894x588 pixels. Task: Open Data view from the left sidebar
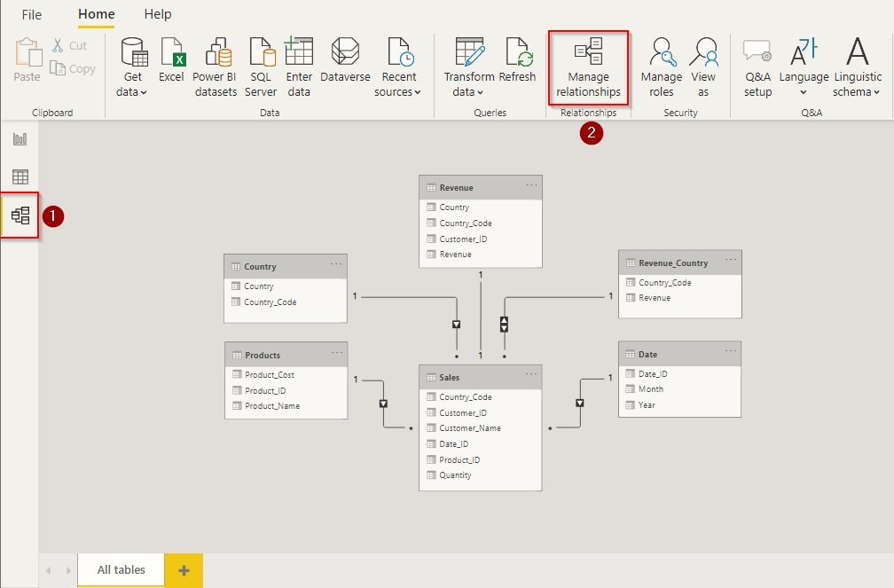pyautogui.click(x=20, y=176)
